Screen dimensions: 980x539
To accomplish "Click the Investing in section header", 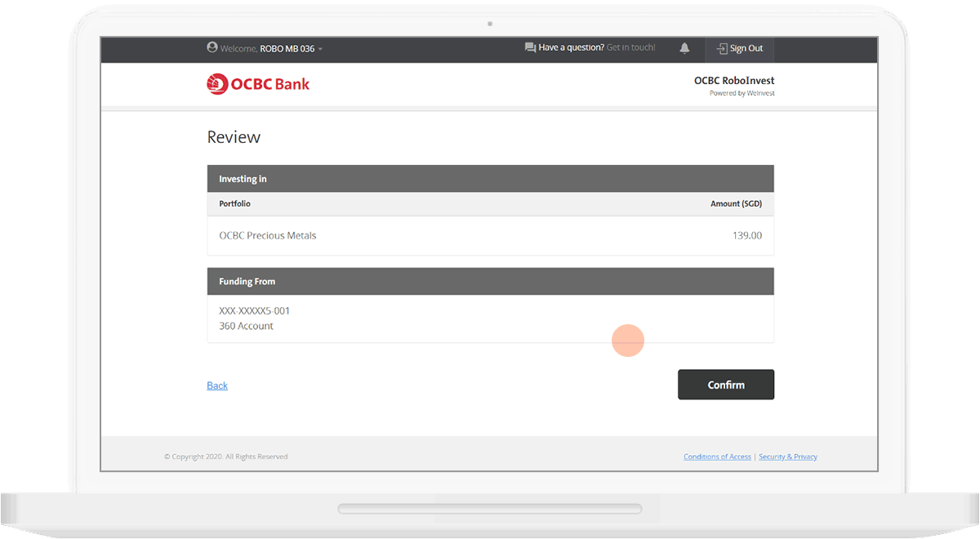I will 490,179.
